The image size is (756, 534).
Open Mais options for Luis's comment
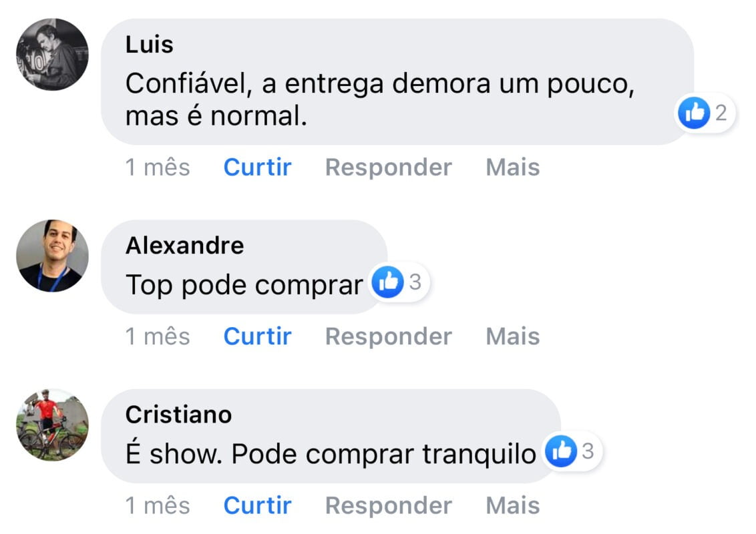tap(512, 167)
